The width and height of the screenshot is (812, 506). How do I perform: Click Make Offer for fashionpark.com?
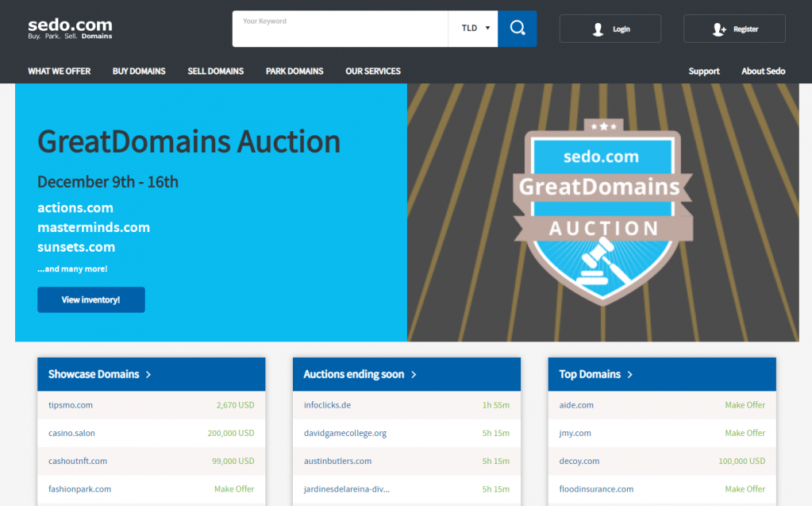234,489
